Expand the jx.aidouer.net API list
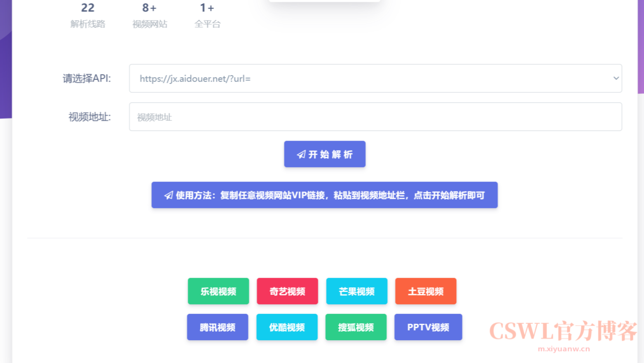The image size is (644, 363). point(375,78)
